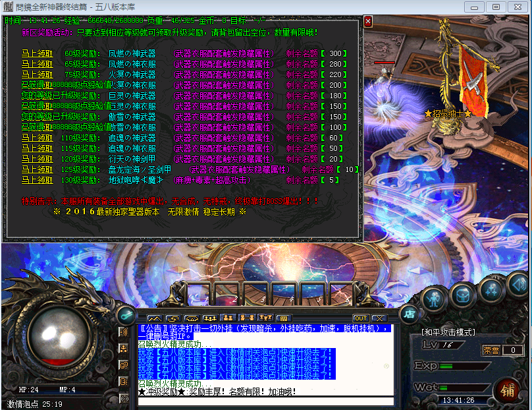Click the HP/MP orb
This screenshot has width=532, height=410.
pos(60,337)
